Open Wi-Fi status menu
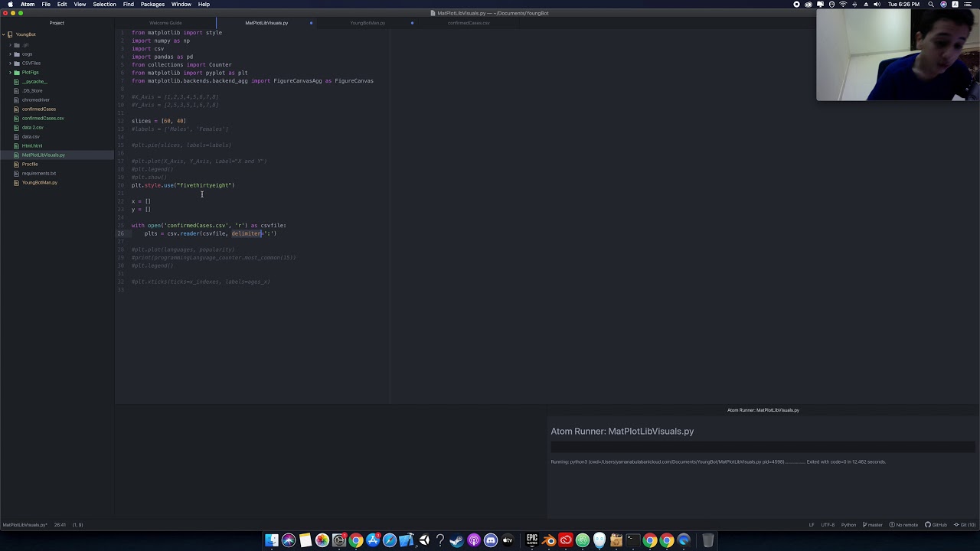Viewport: 980px width, 551px height. 843,5
